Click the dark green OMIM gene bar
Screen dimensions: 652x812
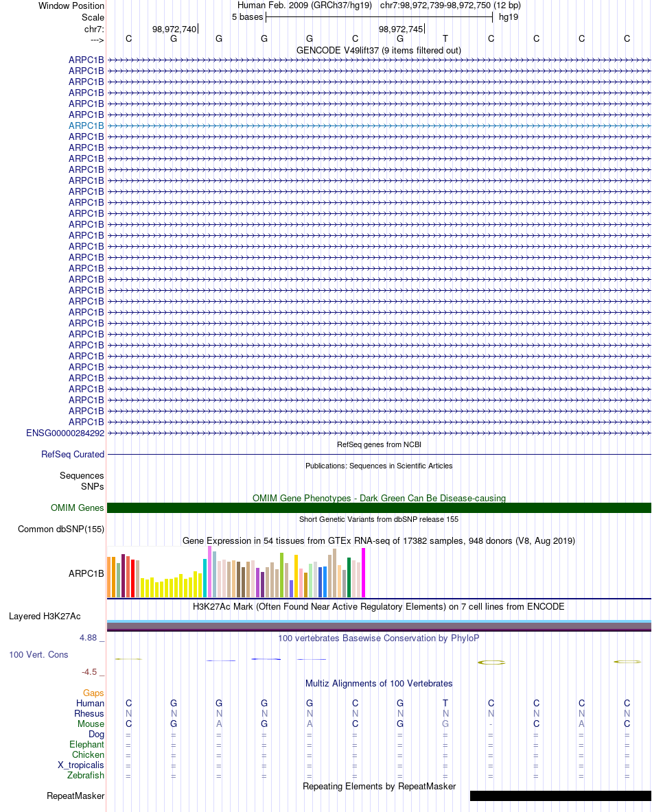click(379, 508)
